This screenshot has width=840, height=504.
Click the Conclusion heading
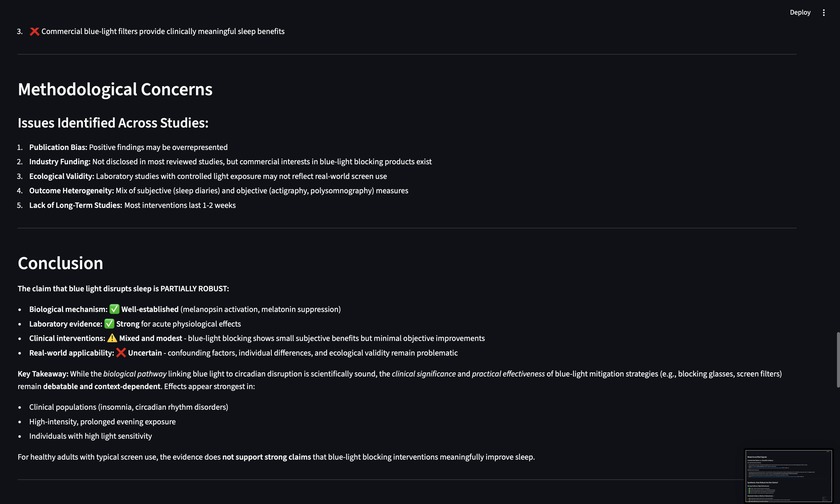[60, 264]
